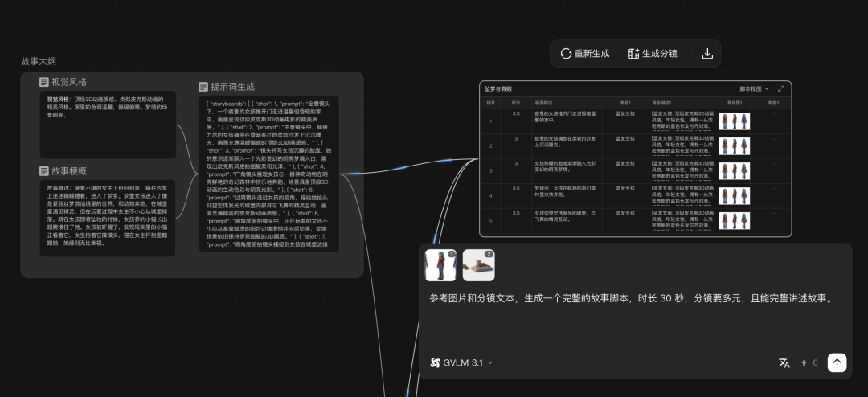Click the translate icon in prompt box
This screenshot has width=868, height=397.
pos(784,363)
